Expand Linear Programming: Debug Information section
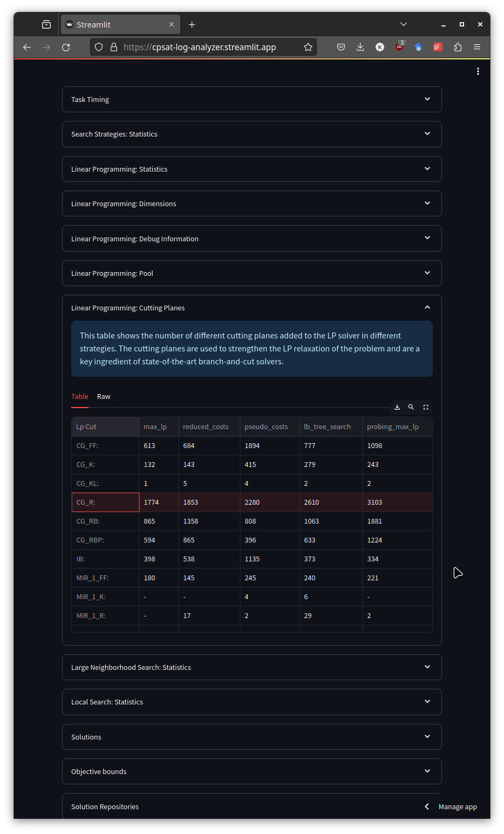The height and width of the screenshot is (834, 504). (252, 239)
